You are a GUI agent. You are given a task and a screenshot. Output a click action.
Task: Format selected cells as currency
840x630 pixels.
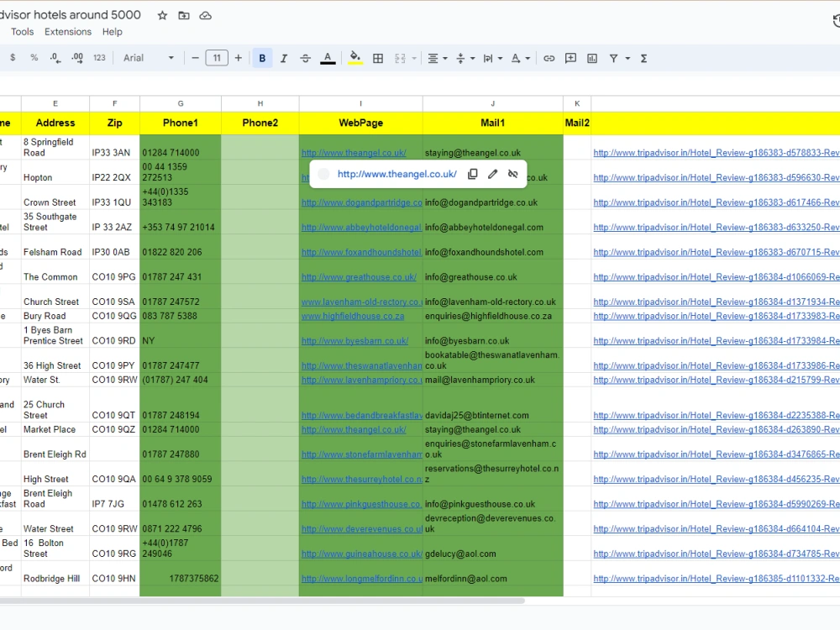[x=13, y=57]
